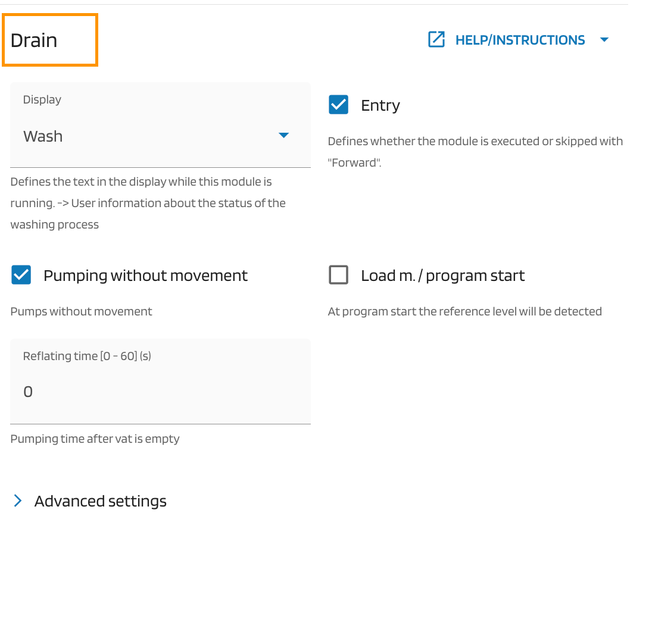The image size is (652, 644).
Task: Click the reference level detection description text
Action: [464, 311]
